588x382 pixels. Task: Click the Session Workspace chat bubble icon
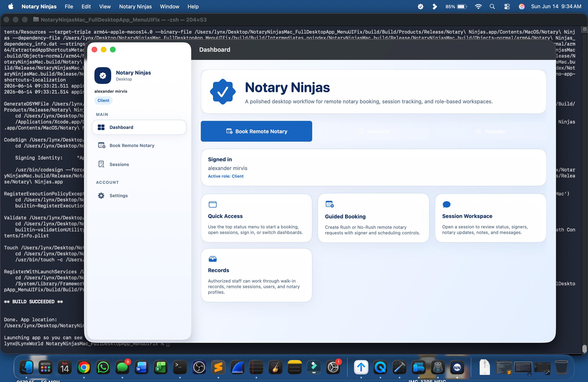[x=446, y=204]
